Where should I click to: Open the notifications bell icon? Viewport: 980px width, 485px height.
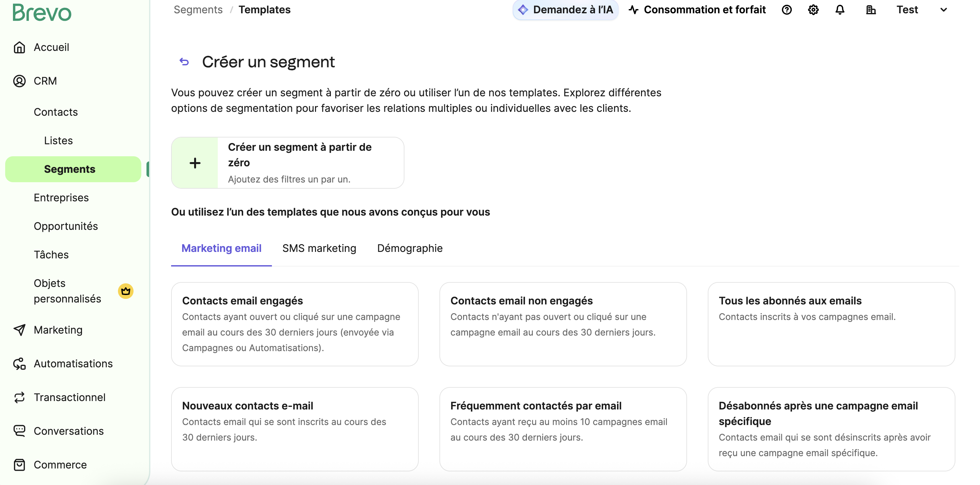839,9
